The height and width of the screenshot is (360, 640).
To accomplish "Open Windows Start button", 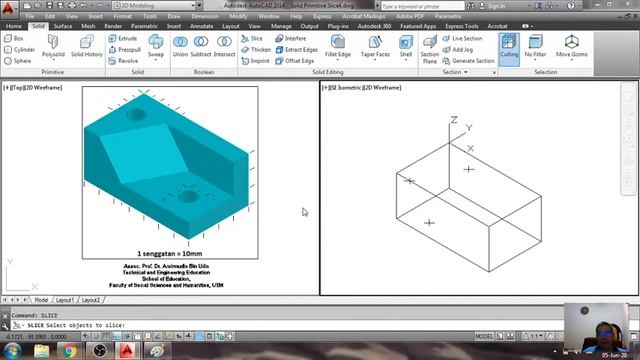I will pos(12,351).
